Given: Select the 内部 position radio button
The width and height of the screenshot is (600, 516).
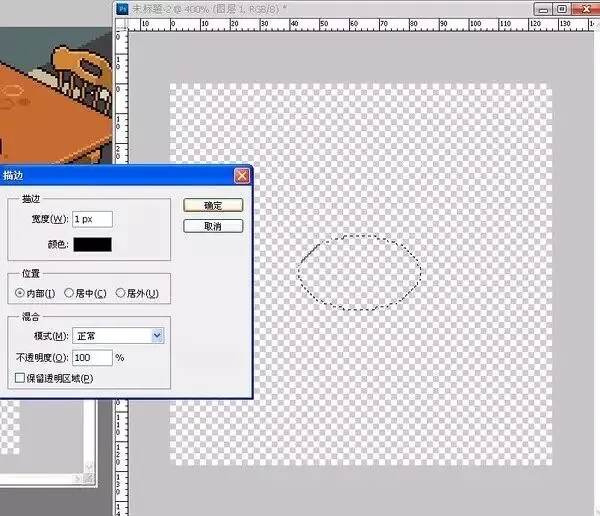Looking at the screenshot, I should click(20, 293).
